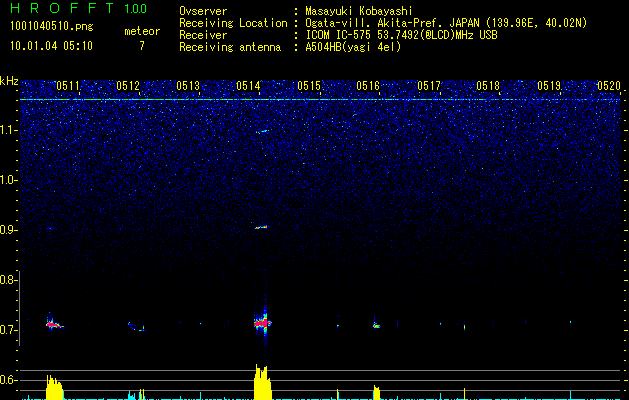Click the tallest yellow power bar at 0514

pyautogui.click(x=263, y=382)
